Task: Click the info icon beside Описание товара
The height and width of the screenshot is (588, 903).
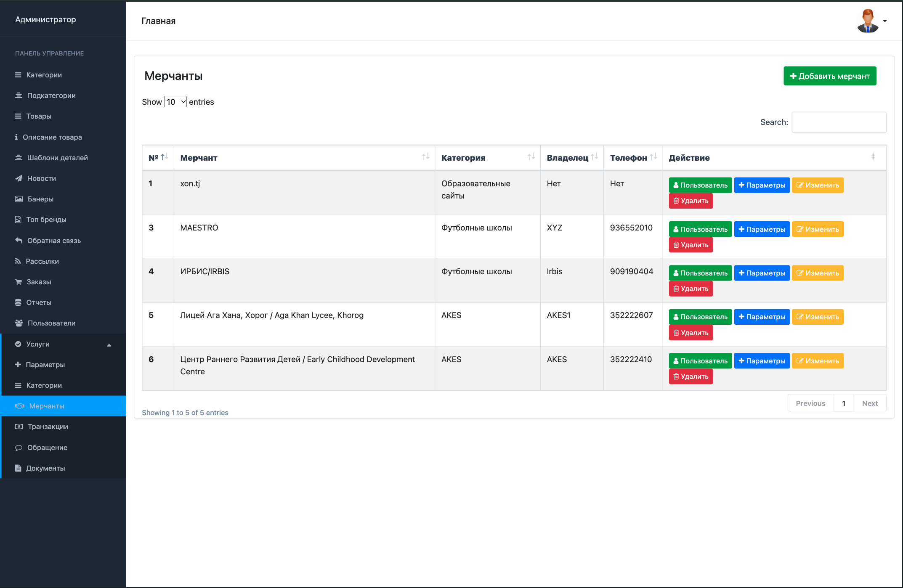Action: 16,137
